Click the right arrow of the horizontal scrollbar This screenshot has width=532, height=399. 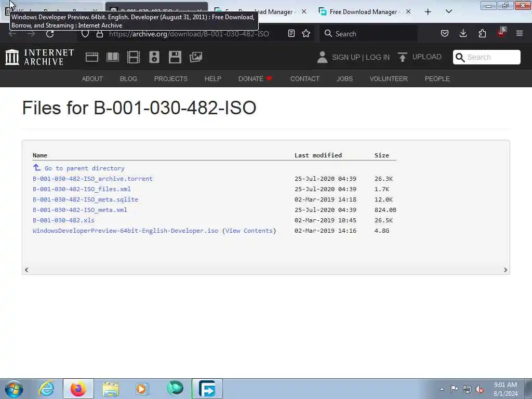pyautogui.click(x=505, y=270)
